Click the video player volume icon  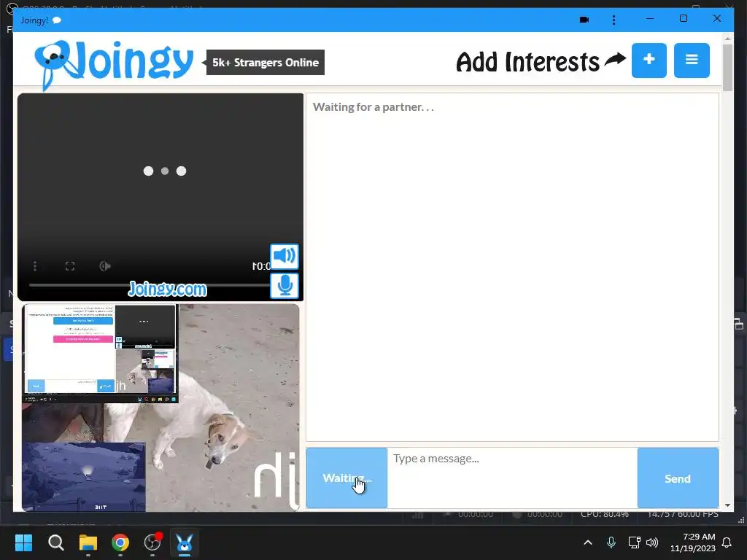coord(105,265)
